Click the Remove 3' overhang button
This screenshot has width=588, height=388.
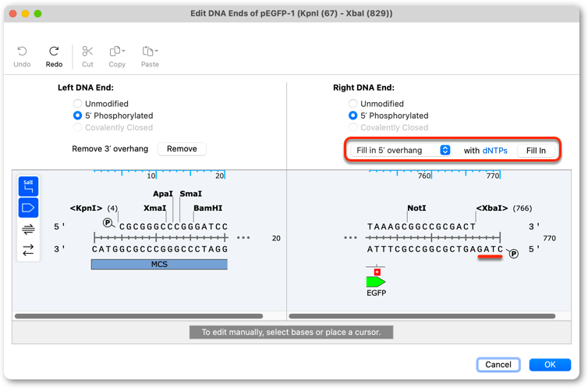(x=182, y=149)
